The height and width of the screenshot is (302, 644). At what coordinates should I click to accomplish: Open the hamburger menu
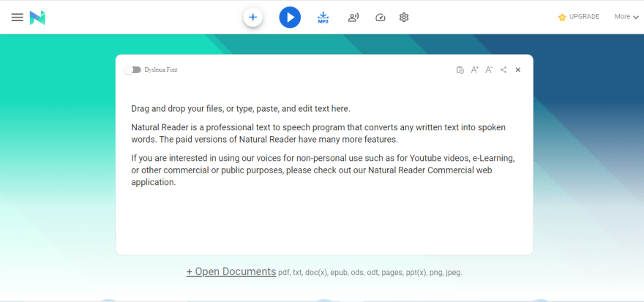[x=18, y=18]
